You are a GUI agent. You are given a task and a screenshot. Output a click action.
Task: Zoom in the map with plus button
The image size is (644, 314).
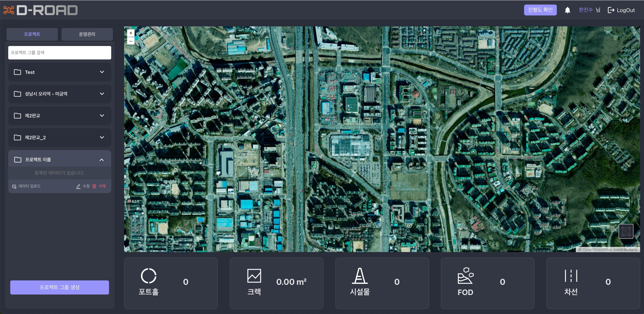click(x=131, y=33)
